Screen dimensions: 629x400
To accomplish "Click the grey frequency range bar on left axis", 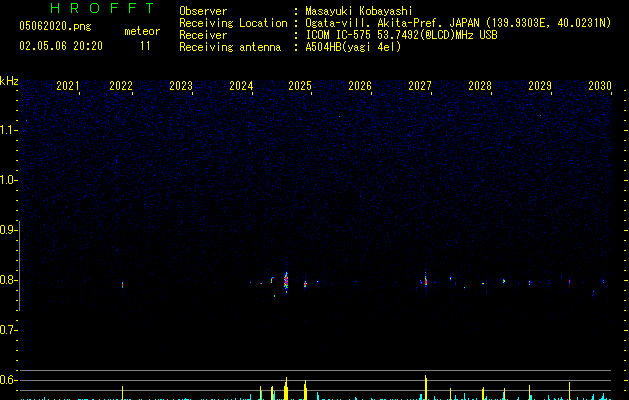I will [x=19, y=265].
